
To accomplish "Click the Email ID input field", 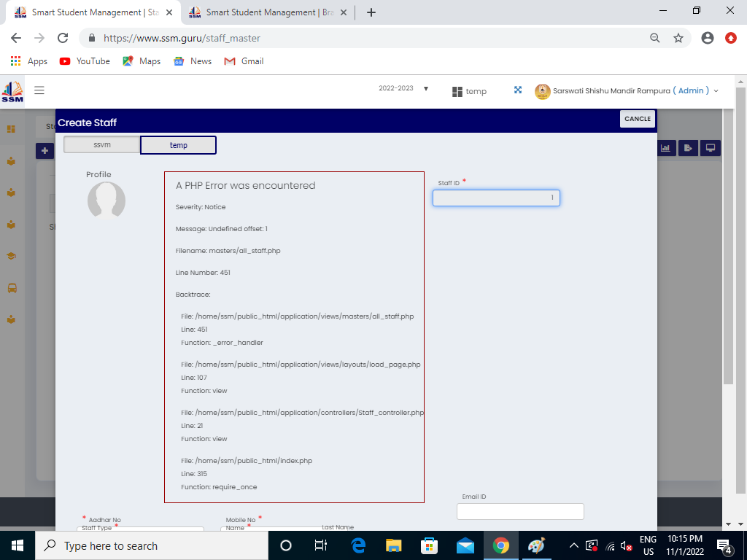I will (520, 511).
